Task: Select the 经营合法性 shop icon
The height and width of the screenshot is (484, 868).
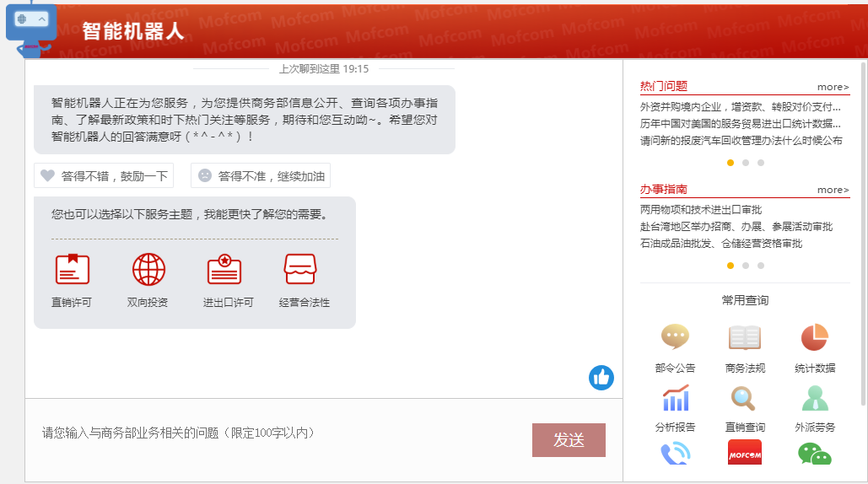Action: (x=300, y=270)
